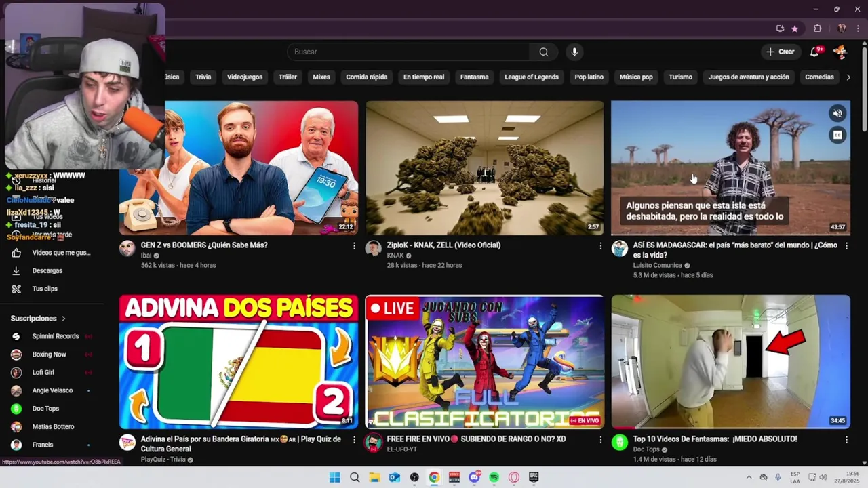Open PlayQuiz channel avatar
Image resolution: width=868 pixels, height=488 pixels.
point(127,443)
